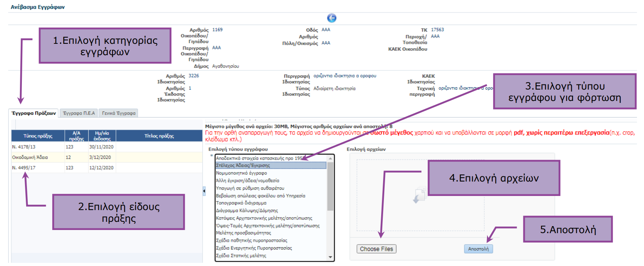644x266 pixels.
Task: Select the Έγγραφα Πράξεων tab
Action: pyautogui.click(x=34, y=113)
